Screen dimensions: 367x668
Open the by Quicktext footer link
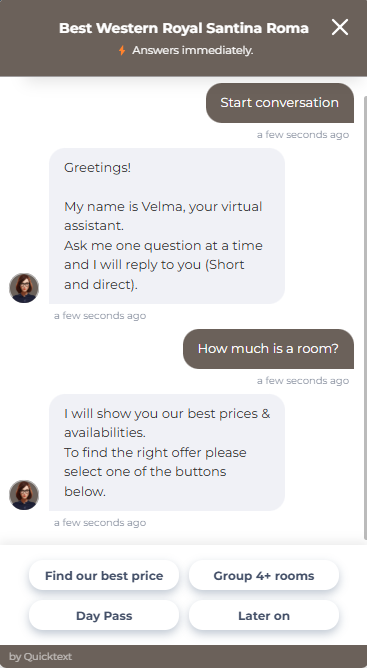[x=40, y=656]
